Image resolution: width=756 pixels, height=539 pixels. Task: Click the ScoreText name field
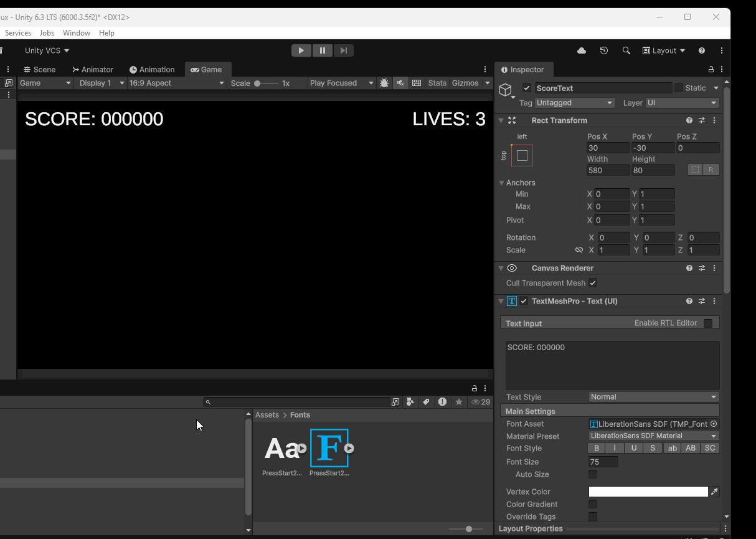(x=603, y=88)
